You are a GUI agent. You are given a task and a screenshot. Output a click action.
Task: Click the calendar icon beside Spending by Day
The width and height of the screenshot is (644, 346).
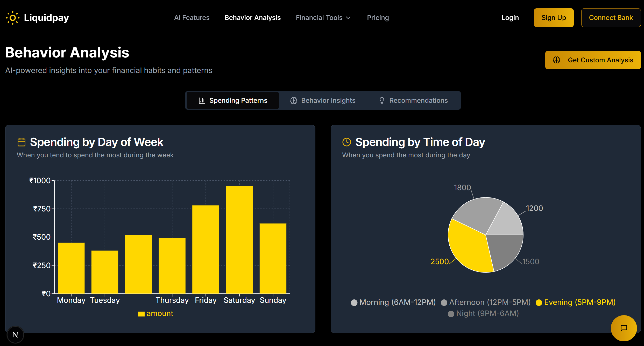point(22,142)
